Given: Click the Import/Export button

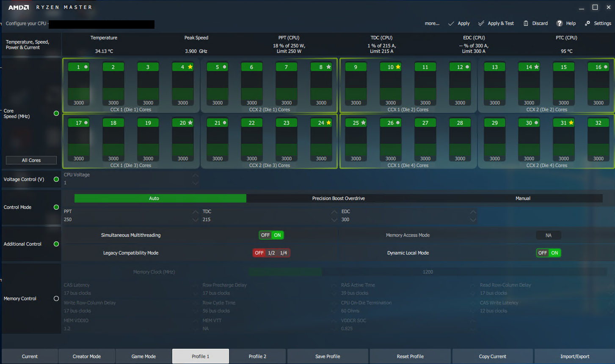Looking at the screenshot, I should coord(575,356).
